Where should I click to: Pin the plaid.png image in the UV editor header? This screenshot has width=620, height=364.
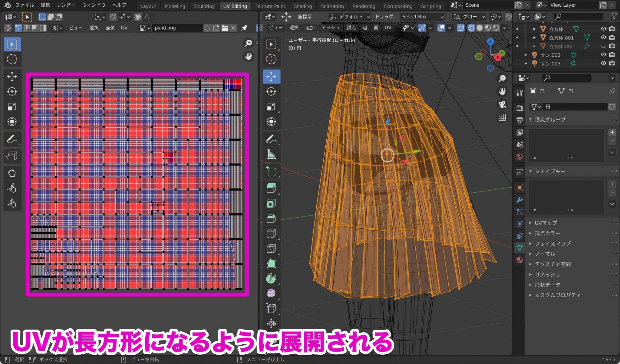[245, 28]
